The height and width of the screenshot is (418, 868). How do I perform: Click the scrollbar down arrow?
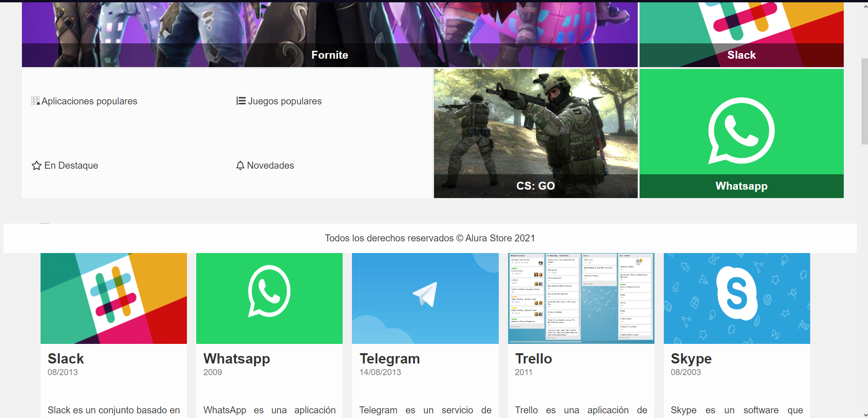pyautogui.click(x=864, y=414)
